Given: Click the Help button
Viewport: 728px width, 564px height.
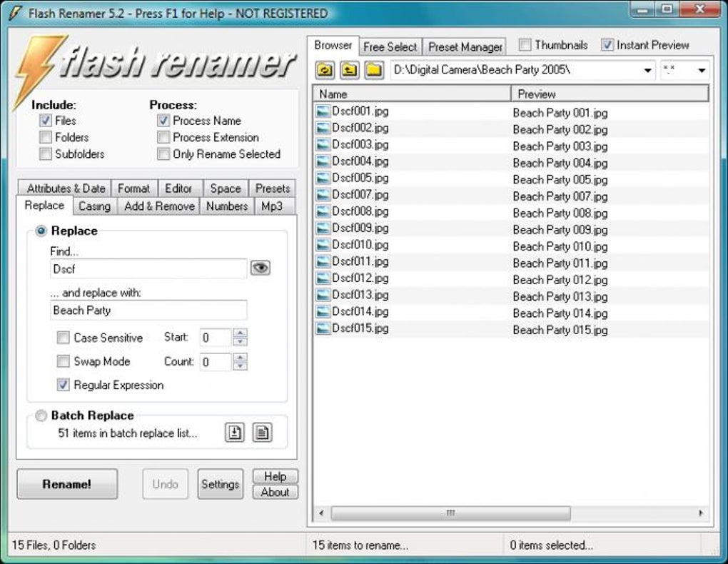Looking at the screenshot, I should point(275,476).
